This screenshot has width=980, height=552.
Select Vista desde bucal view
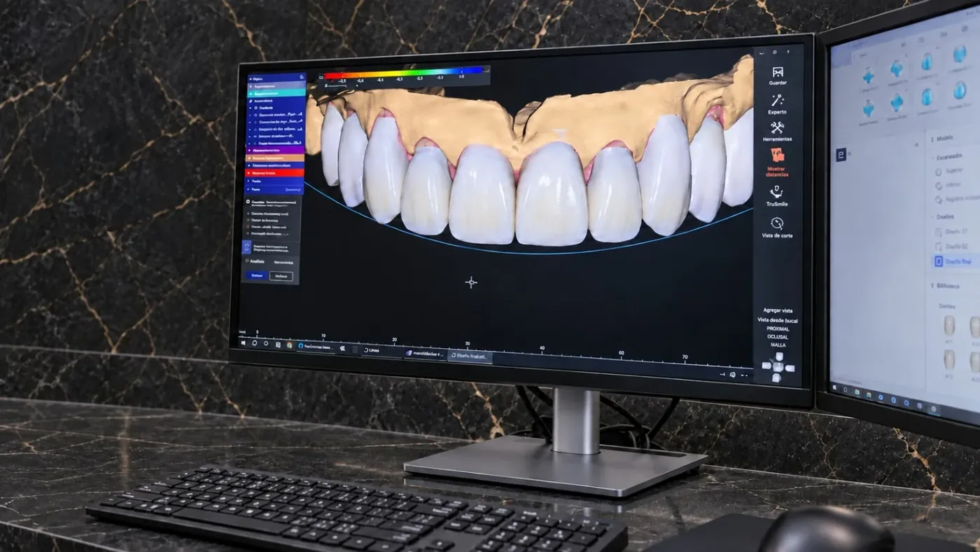tap(778, 320)
